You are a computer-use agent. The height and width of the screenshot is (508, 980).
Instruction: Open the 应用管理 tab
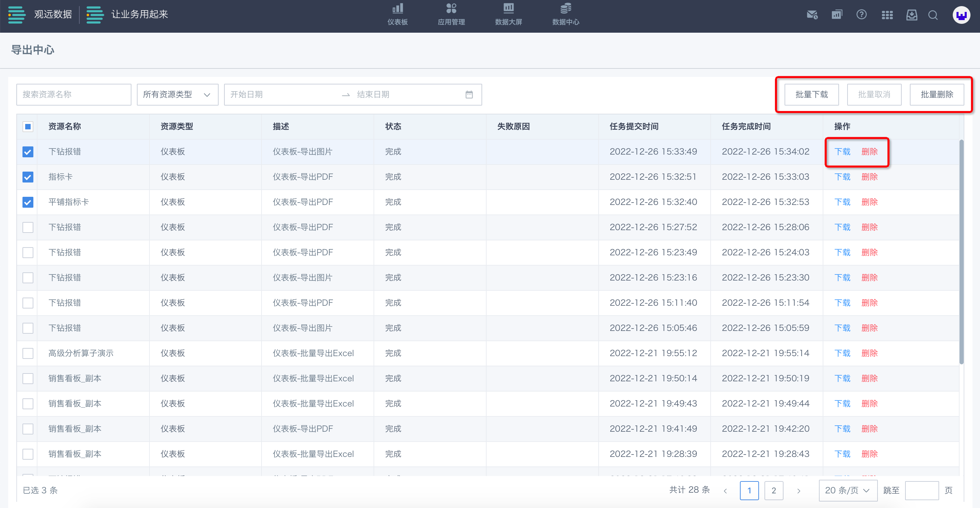coord(451,15)
